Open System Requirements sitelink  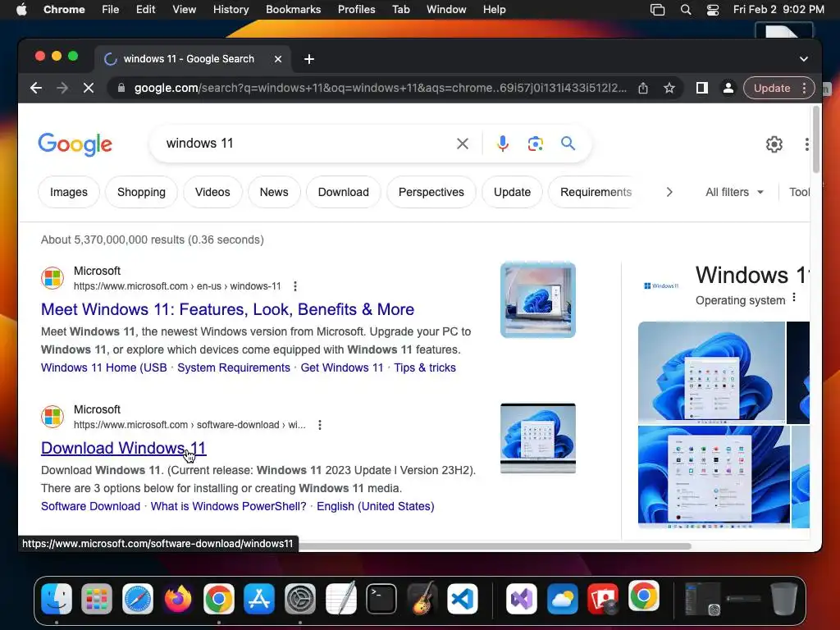coord(234,367)
